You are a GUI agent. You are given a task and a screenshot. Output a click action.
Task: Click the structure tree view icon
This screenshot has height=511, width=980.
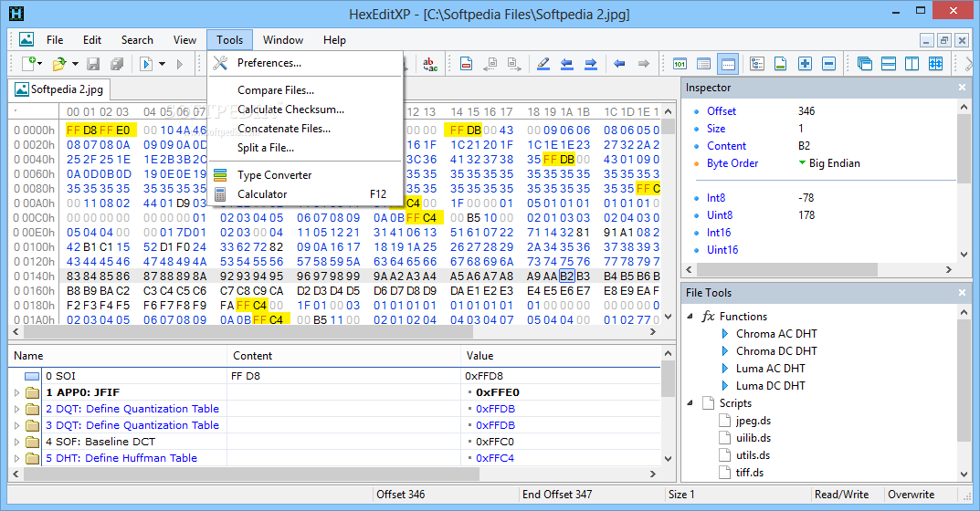coord(757,63)
